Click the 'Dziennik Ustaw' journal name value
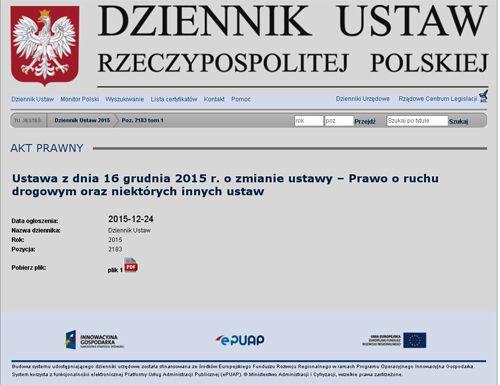The height and width of the screenshot is (385, 500). (129, 230)
